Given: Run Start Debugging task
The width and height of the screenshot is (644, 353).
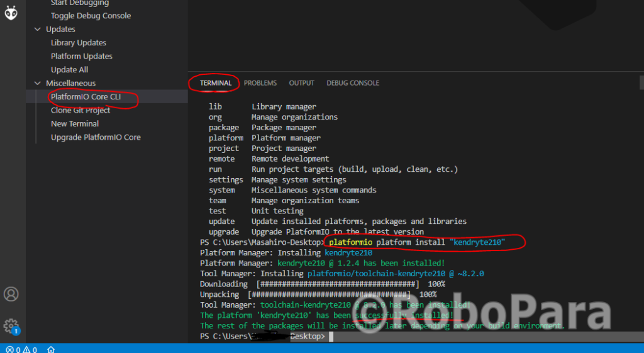Looking at the screenshot, I should [x=80, y=3].
